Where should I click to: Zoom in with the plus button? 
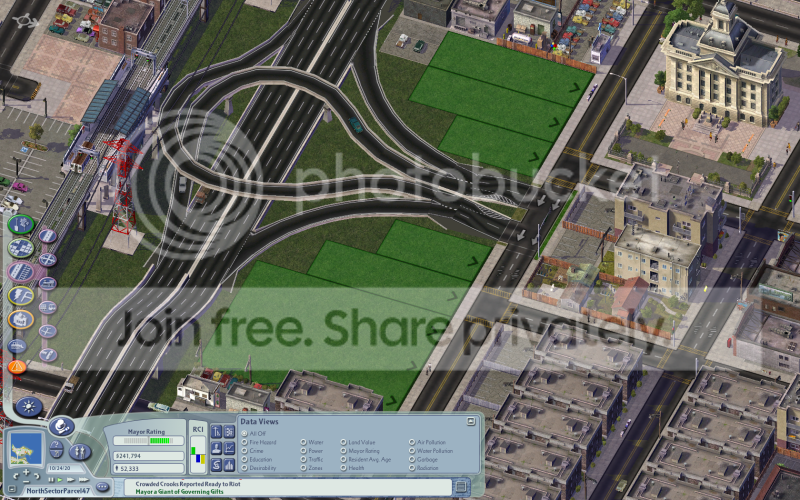pos(26,472)
